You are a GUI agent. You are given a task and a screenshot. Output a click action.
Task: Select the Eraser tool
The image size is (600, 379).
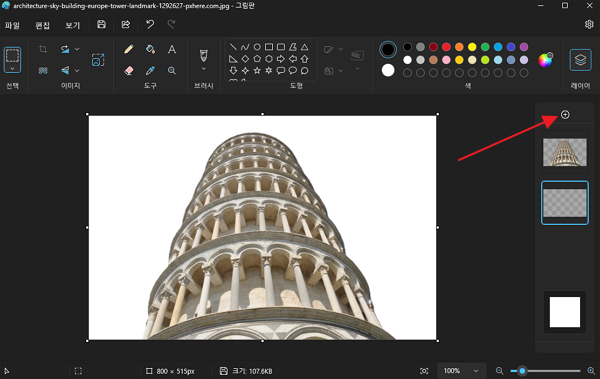pos(129,70)
